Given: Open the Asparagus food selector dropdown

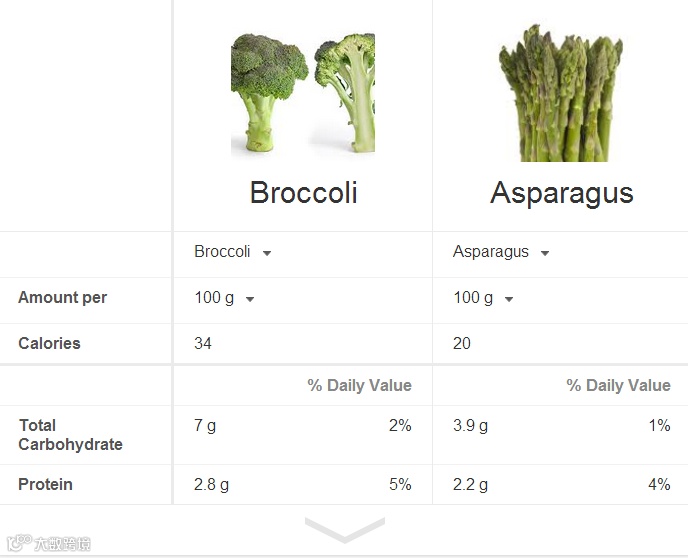Looking at the screenshot, I should click(501, 252).
